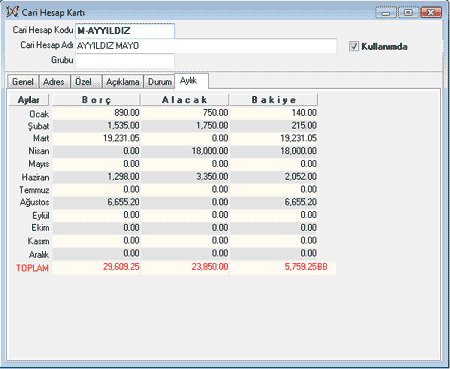
Task: Click the Alacak column header
Action: 185,100
